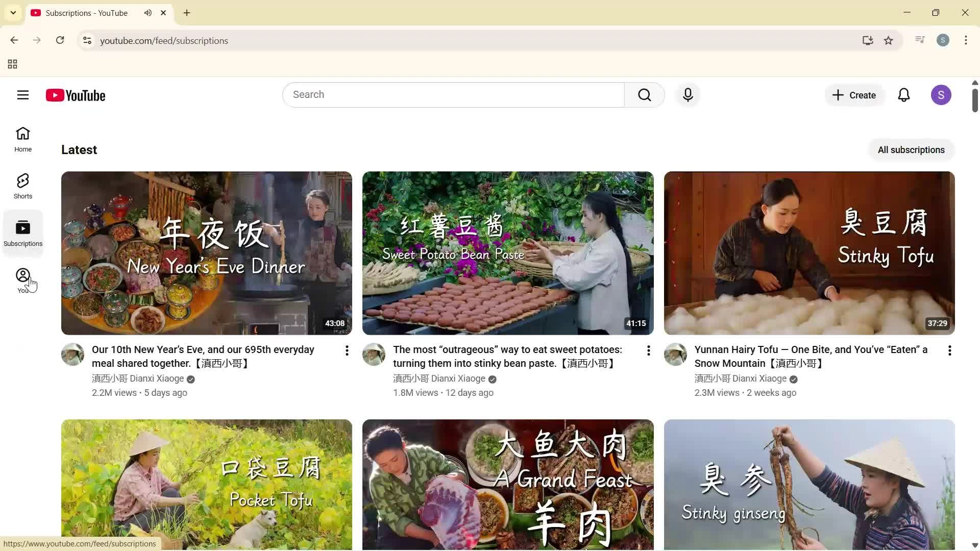Navigate to Home via the sidebar icon
This screenshot has width=980, height=551.
click(x=22, y=139)
